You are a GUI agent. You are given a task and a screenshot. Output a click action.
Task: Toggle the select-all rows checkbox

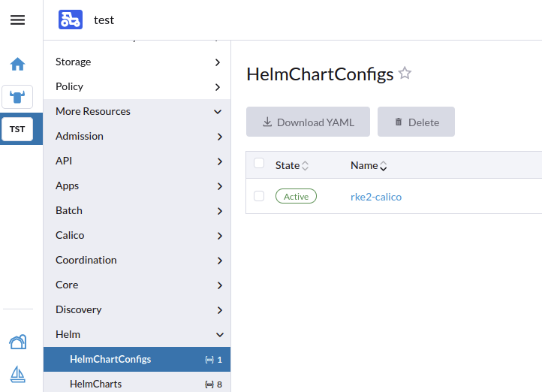259,163
